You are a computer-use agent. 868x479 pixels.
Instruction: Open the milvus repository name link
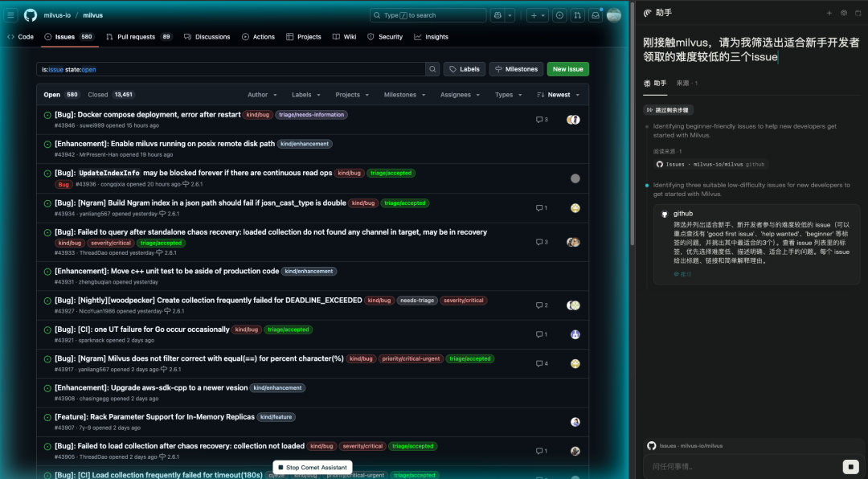point(93,15)
